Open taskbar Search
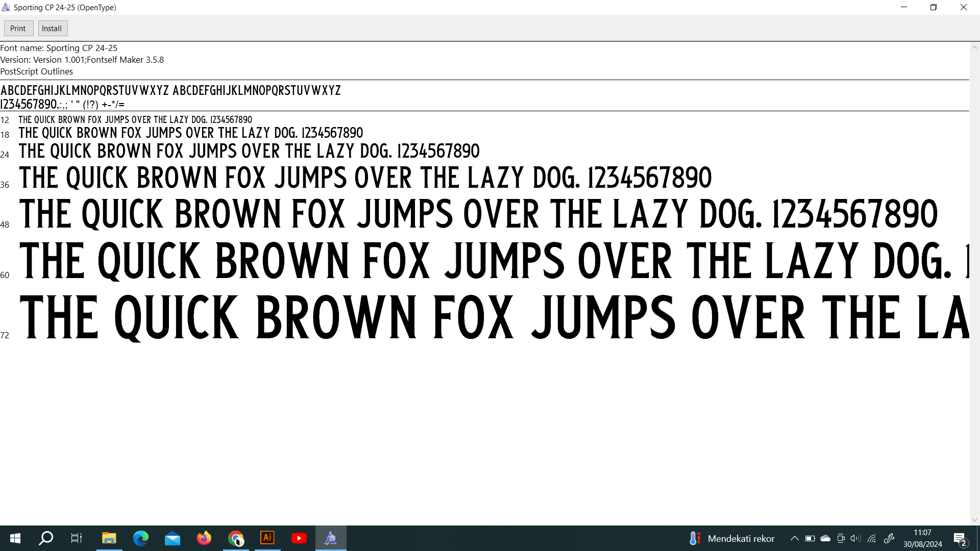This screenshot has height=551, width=980. [x=46, y=538]
